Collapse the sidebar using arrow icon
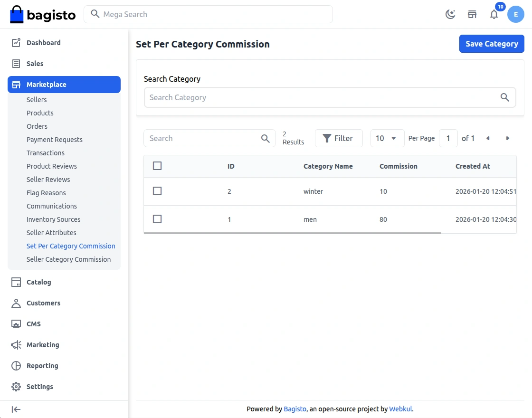The image size is (532, 418). coord(16,409)
